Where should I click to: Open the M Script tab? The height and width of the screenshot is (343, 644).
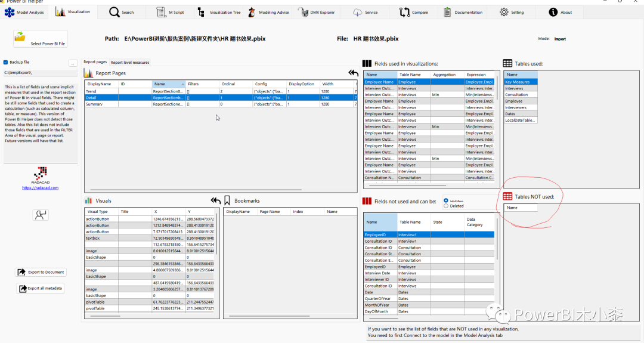coord(171,13)
